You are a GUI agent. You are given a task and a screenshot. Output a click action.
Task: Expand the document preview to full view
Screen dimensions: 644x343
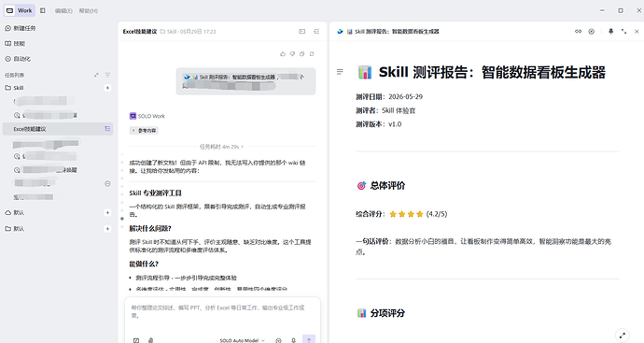tap(623, 31)
